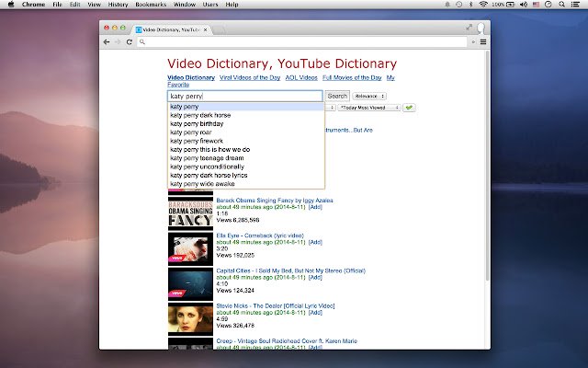
Task: Select suggestion 'katy perry firework'
Action: (246, 141)
